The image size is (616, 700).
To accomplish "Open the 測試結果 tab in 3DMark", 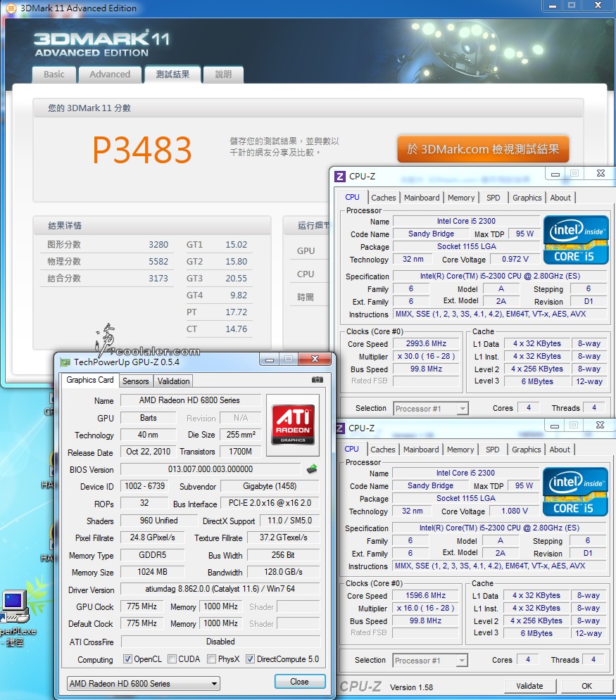I will point(172,75).
